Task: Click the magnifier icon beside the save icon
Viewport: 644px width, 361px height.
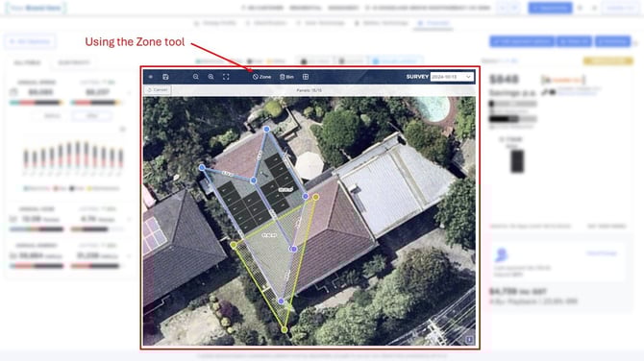Action: [x=196, y=77]
